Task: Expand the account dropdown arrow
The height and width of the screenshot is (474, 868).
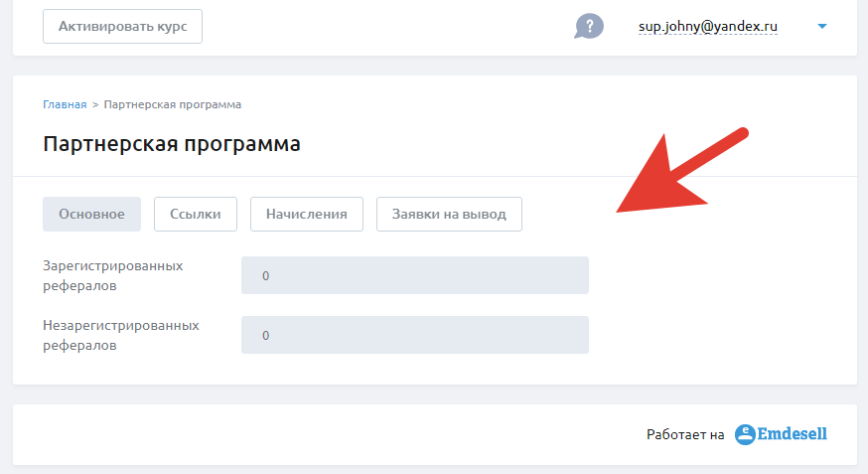Action: coord(822,26)
